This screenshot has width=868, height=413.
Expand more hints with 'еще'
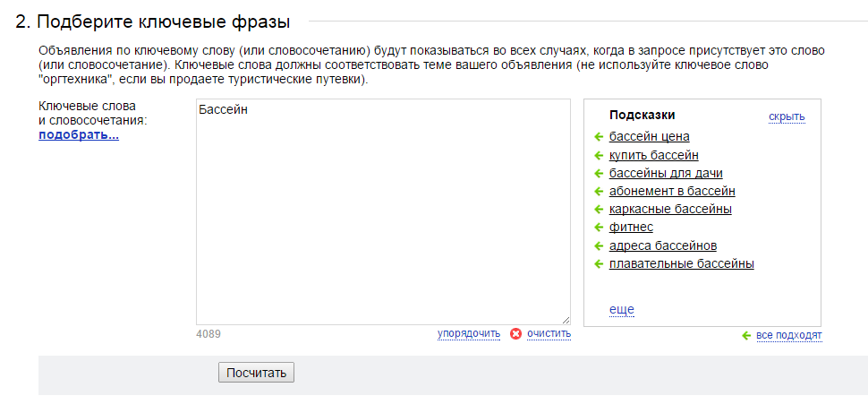pyautogui.click(x=622, y=309)
